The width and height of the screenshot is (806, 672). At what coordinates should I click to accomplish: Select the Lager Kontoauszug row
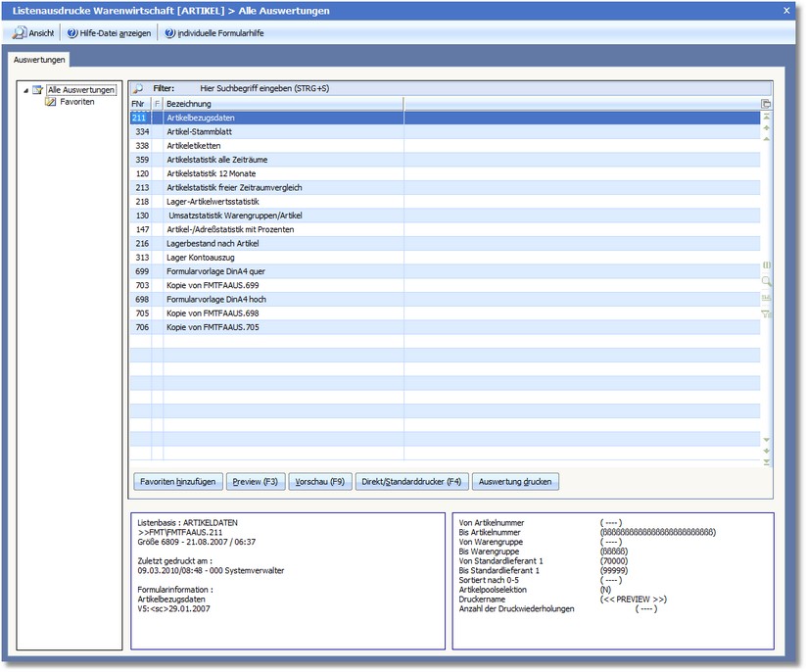pyautogui.click(x=197, y=257)
